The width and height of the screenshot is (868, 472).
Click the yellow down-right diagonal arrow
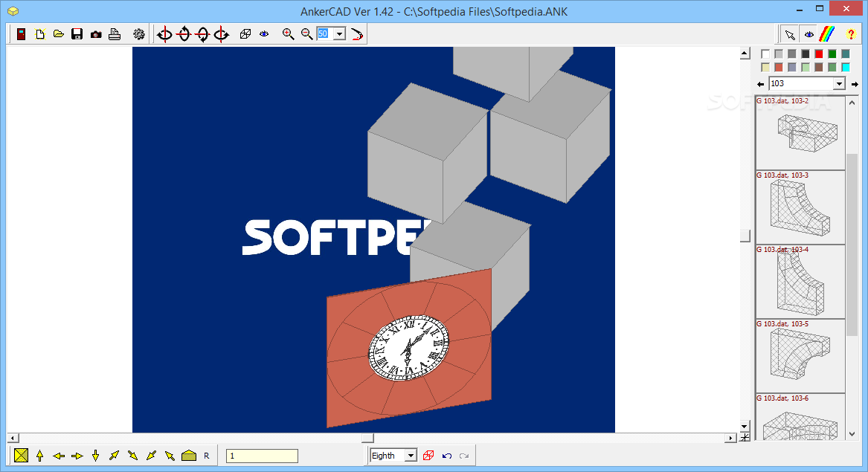click(x=133, y=456)
